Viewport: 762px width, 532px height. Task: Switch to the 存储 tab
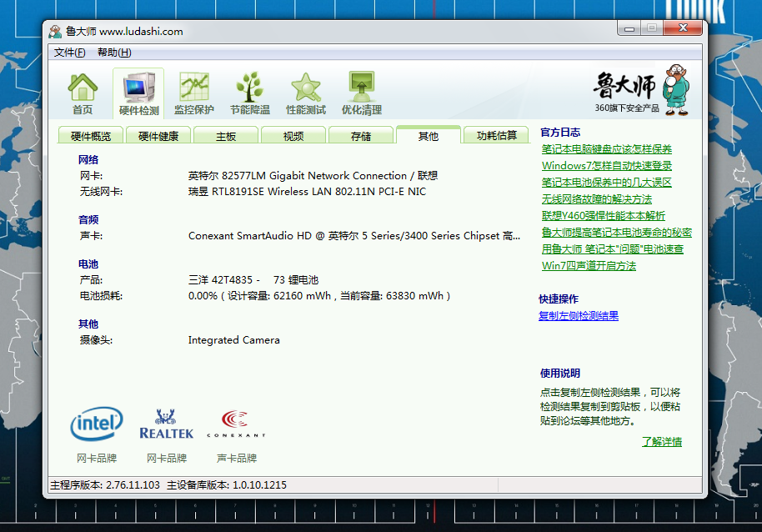pyautogui.click(x=361, y=136)
